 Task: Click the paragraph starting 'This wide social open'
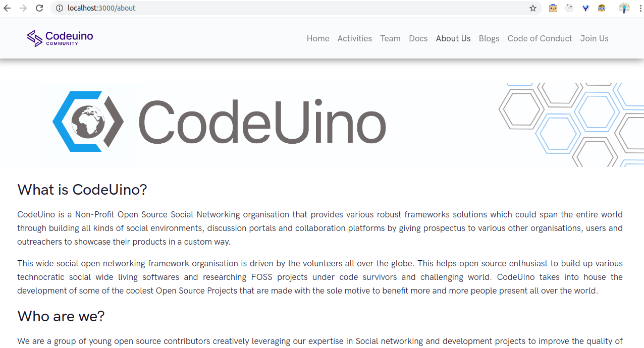[320, 277]
